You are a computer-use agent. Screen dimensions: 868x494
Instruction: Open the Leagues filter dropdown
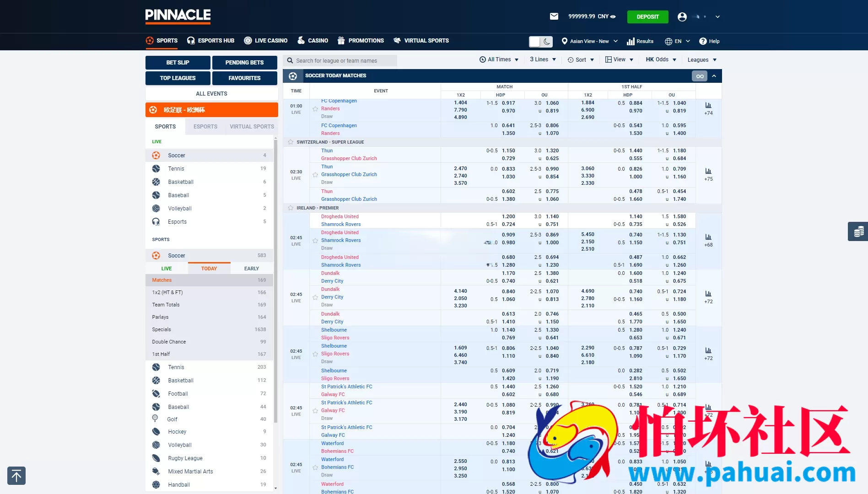click(702, 60)
